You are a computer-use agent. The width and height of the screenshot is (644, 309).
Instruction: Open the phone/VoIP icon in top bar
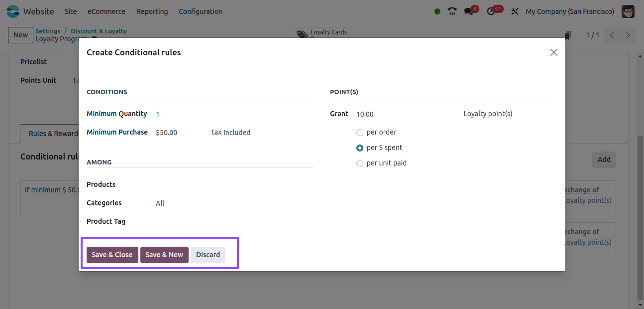[452, 11]
